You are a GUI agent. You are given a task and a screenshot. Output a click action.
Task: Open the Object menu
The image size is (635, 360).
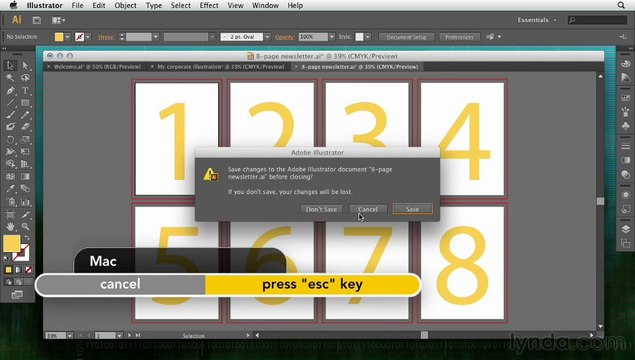coord(125,5)
